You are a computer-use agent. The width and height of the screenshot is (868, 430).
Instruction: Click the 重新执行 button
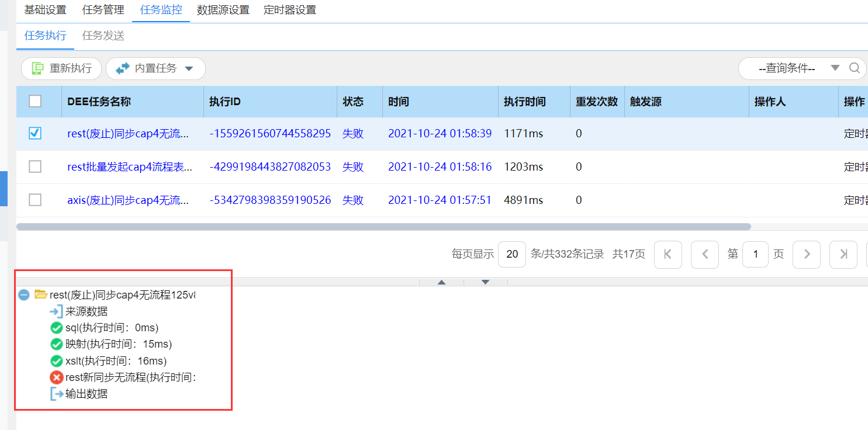[61, 68]
